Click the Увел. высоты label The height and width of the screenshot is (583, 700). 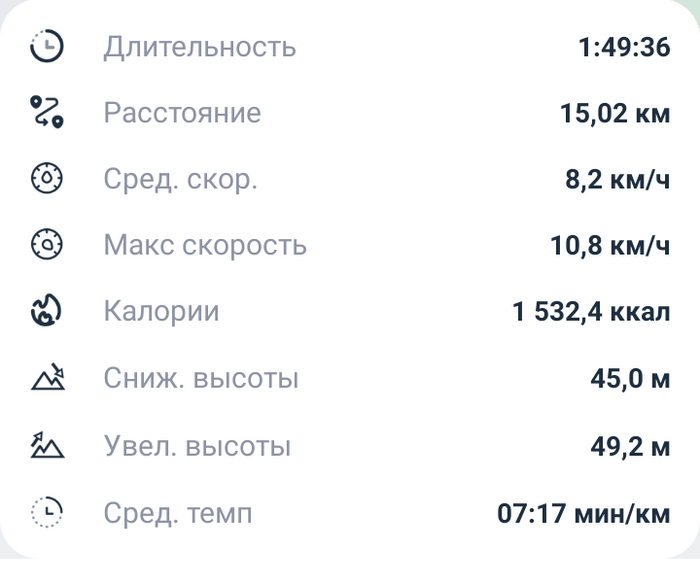197,446
